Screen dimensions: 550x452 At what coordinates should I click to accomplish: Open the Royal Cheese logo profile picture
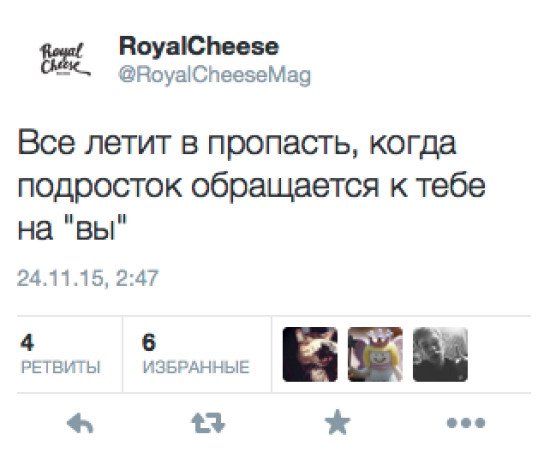pyautogui.click(x=66, y=60)
